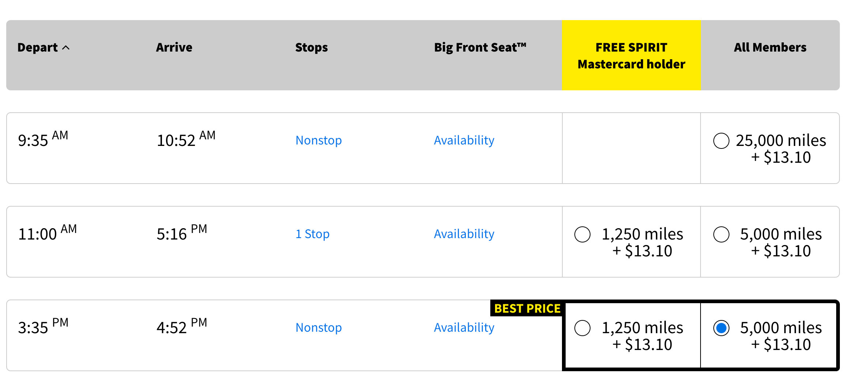Select 25,000 miles fare for 9:35 AM flight
The width and height of the screenshot is (868, 384).
tap(721, 141)
